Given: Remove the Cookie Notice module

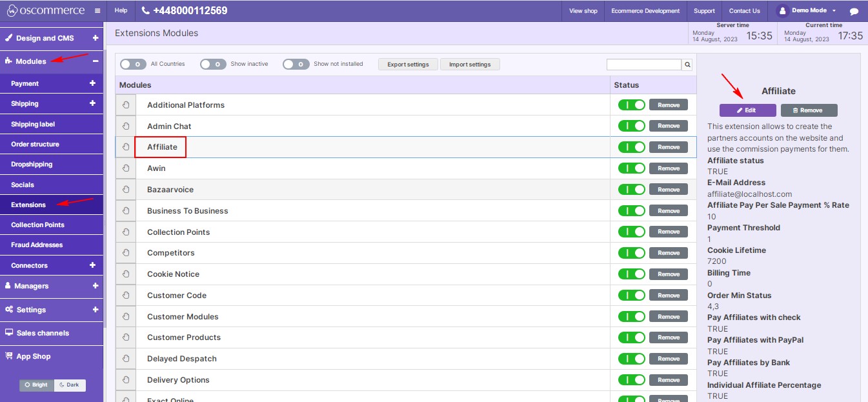Looking at the screenshot, I should tap(669, 274).
